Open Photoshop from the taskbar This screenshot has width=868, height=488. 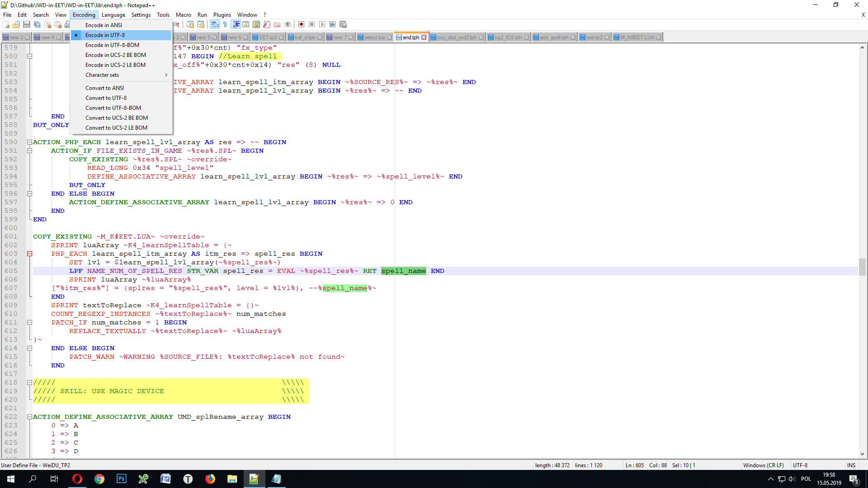click(x=121, y=479)
